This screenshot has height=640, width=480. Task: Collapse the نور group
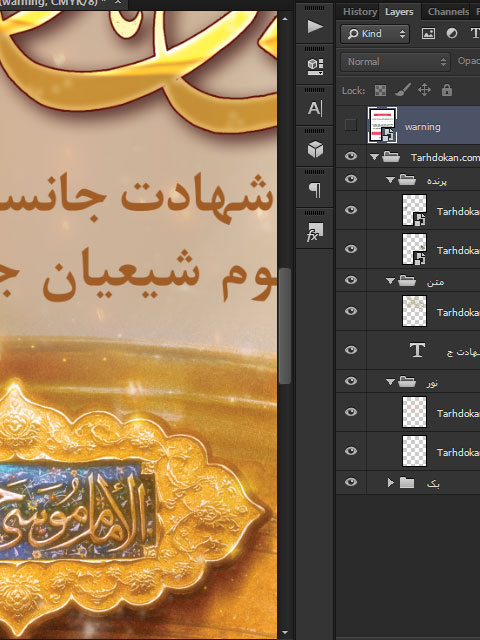[390, 382]
